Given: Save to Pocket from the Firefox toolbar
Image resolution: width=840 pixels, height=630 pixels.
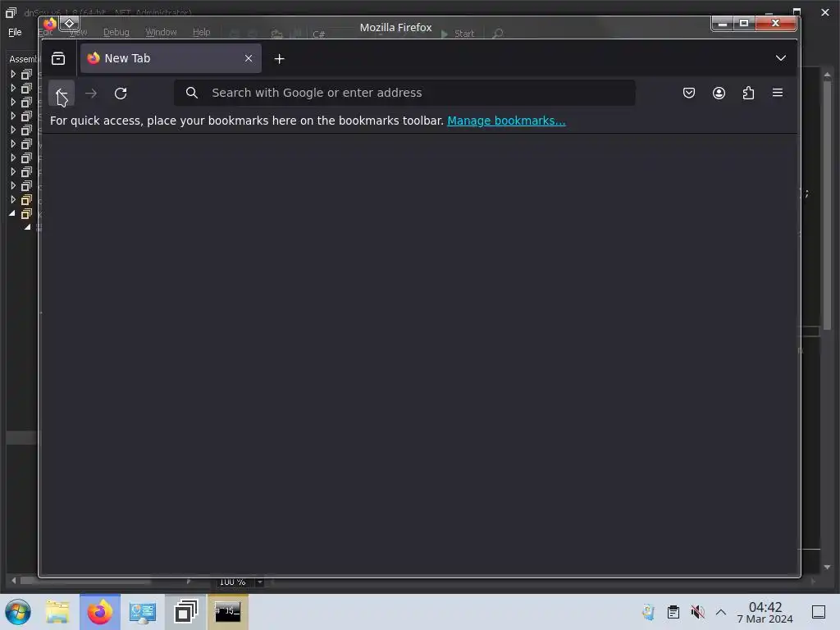Looking at the screenshot, I should point(689,94).
